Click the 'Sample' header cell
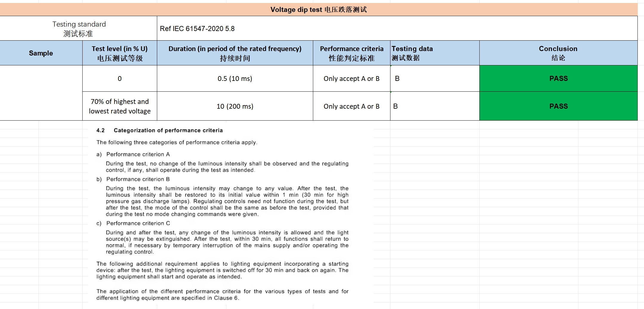644x309 pixels. tap(41, 53)
